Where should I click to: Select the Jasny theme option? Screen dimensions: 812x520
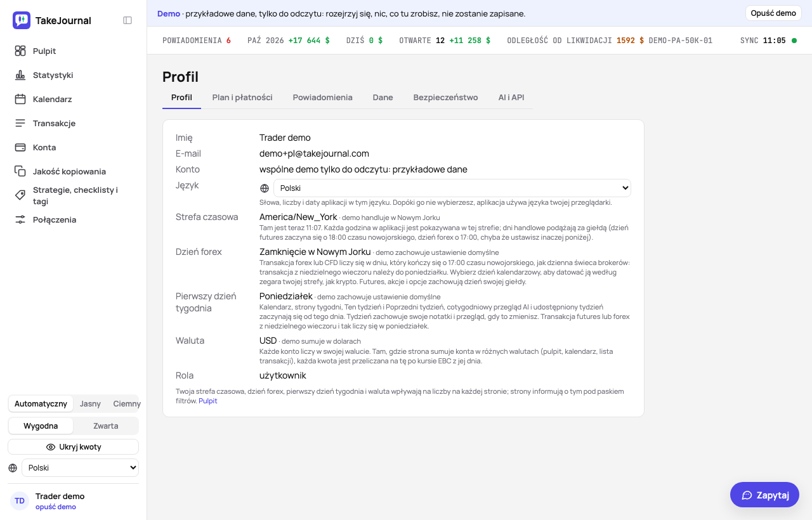(90, 404)
